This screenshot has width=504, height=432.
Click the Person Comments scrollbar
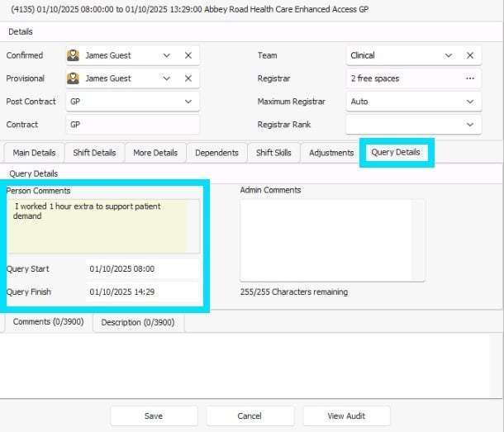193,226
